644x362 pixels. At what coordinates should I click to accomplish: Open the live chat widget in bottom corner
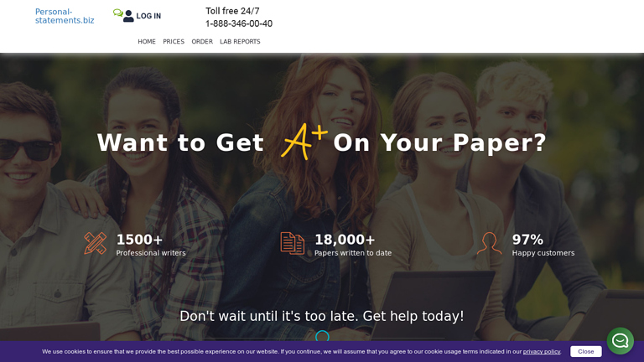coord(621,340)
